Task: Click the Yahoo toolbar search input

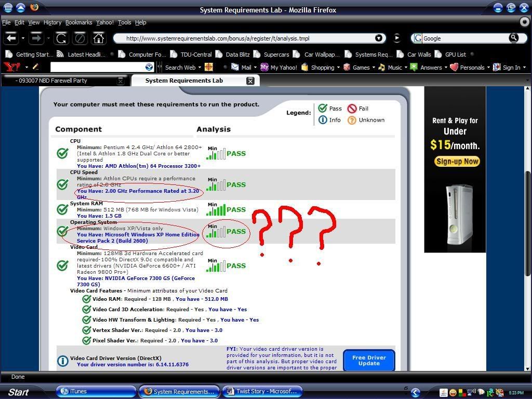Action: tap(98, 67)
